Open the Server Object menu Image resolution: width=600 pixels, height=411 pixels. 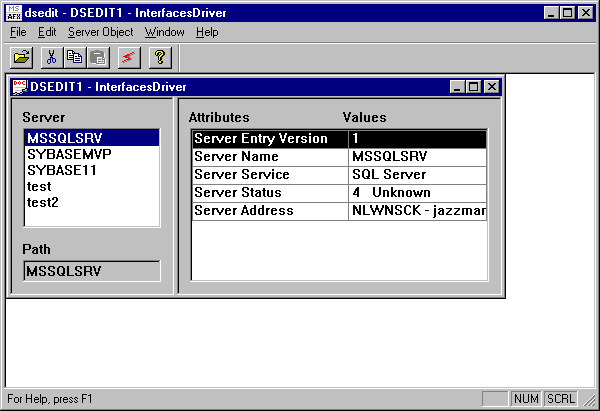(x=101, y=32)
